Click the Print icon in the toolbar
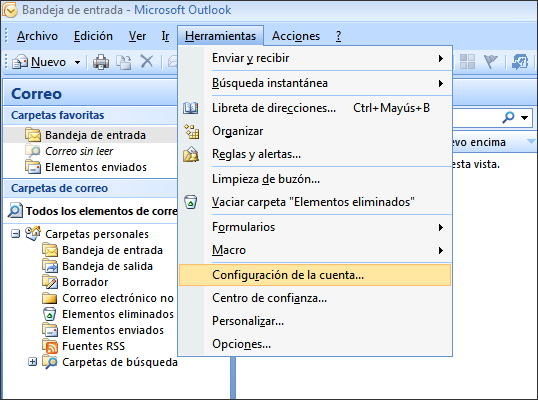The height and width of the screenshot is (400, 538). (x=101, y=62)
